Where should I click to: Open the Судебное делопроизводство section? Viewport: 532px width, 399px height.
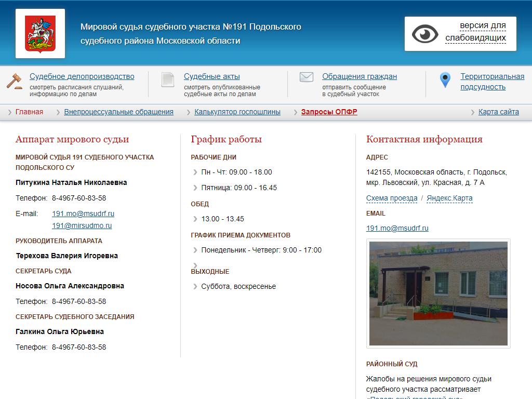coord(82,76)
